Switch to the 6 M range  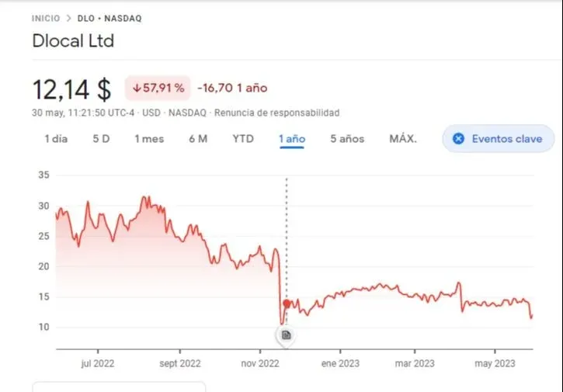point(197,139)
